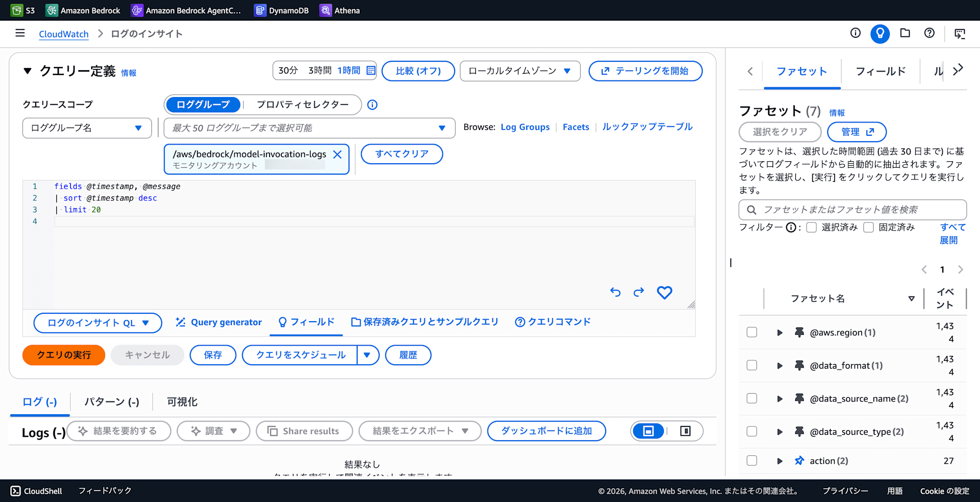Check the @data_source_name facet checkbox
The image size is (980, 502).
click(752, 399)
